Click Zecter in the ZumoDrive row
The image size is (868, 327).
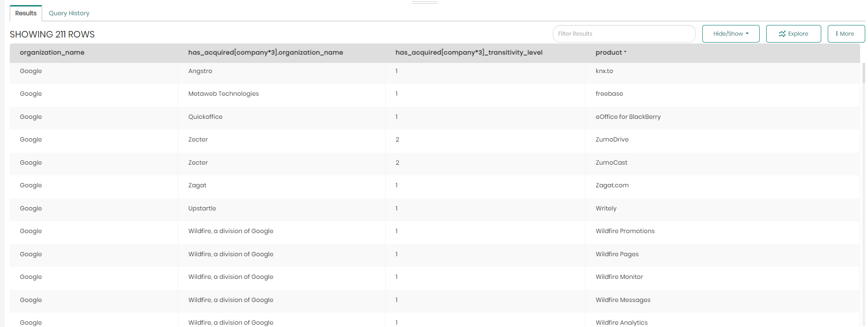(x=198, y=139)
